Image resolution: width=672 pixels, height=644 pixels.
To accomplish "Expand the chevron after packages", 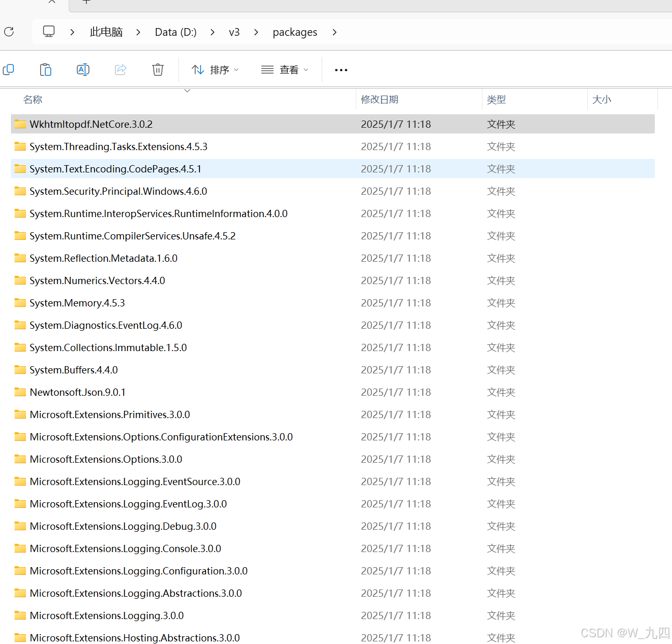I will pyautogui.click(x=334, y=32).
